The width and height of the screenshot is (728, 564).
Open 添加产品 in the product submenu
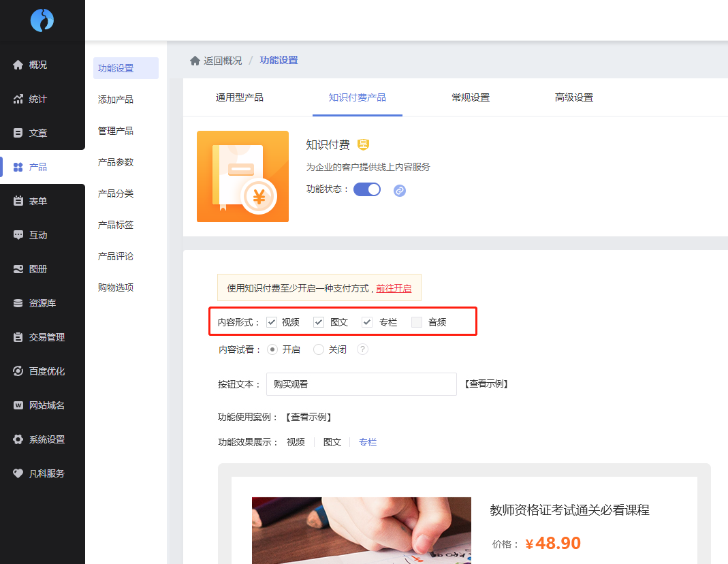pos(116,99)
